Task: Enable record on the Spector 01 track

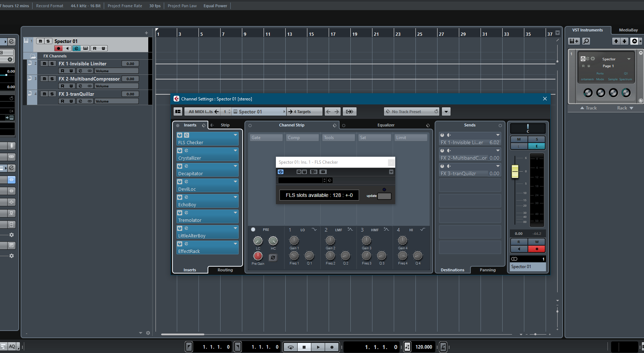Action: pyautogui.click(x=59, y=48)
